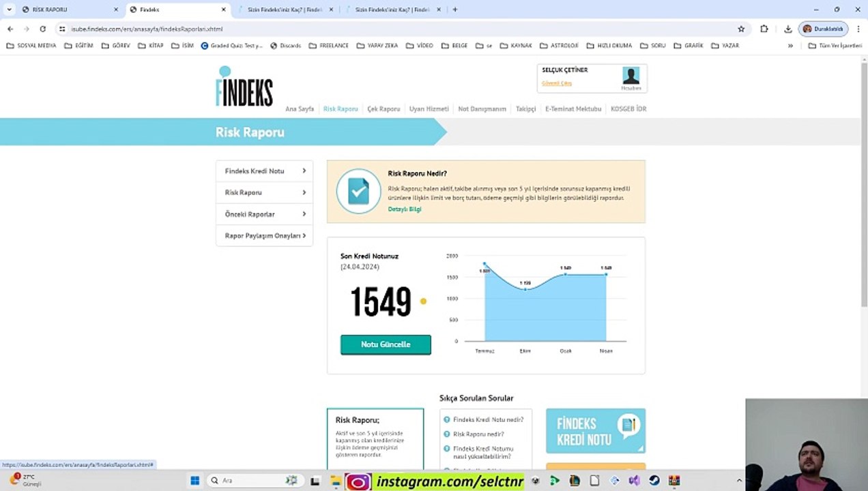
Task: Click the Findeks Kredi Notu banner
Action: [595, 431]
